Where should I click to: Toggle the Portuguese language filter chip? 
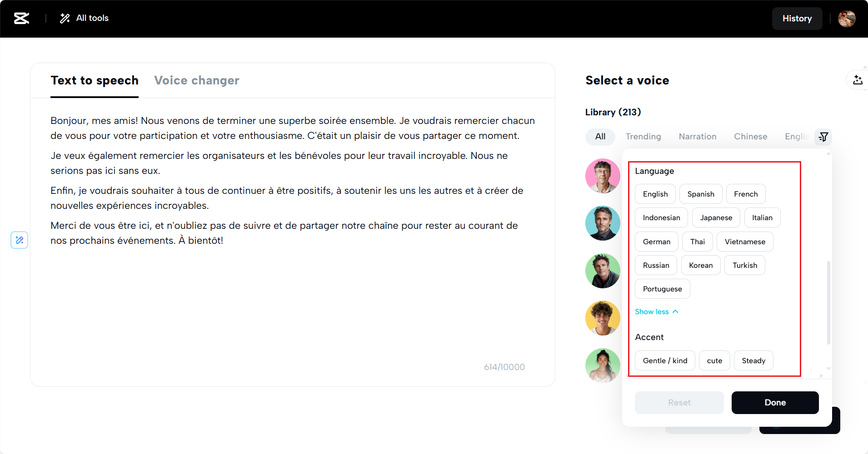point(662,289)
